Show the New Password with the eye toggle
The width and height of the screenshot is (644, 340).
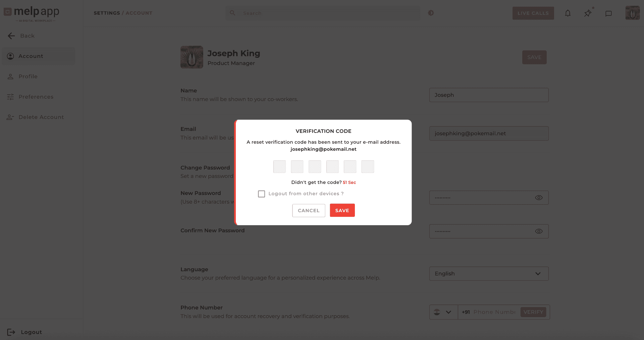pyautogui.click(x=539, y=197)
